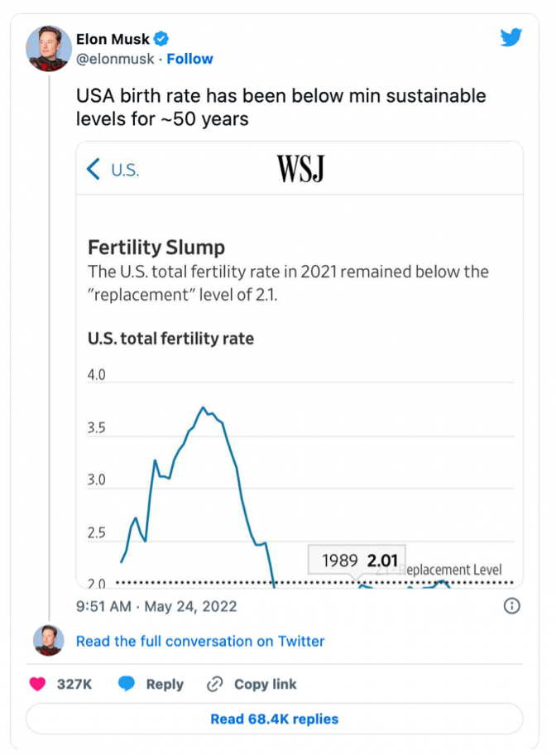Screen dimensions: 556x756
Task: Open the @elonmusk handle link
Action: [x=114, y=59]
